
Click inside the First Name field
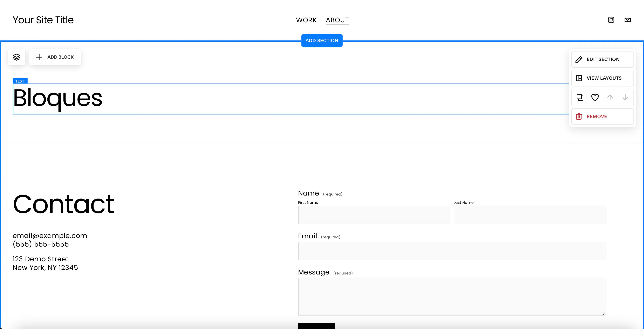[x=374, y=215]
